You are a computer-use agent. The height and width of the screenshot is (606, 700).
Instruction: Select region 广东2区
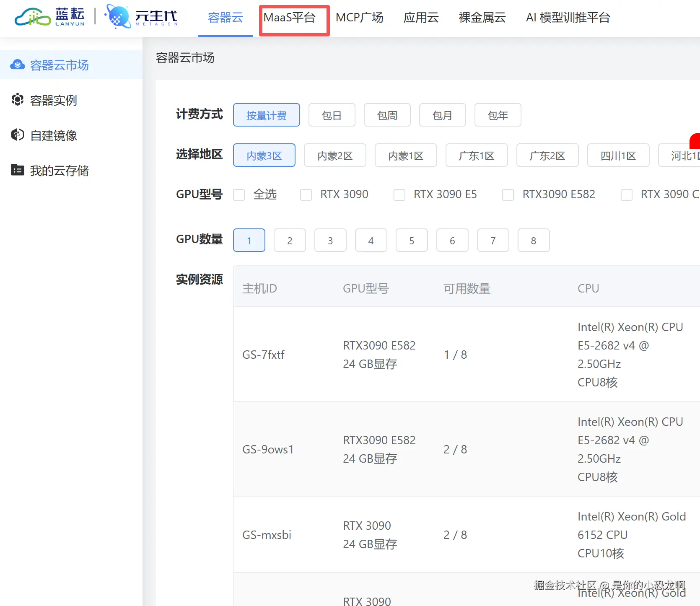tap(547, 155)
